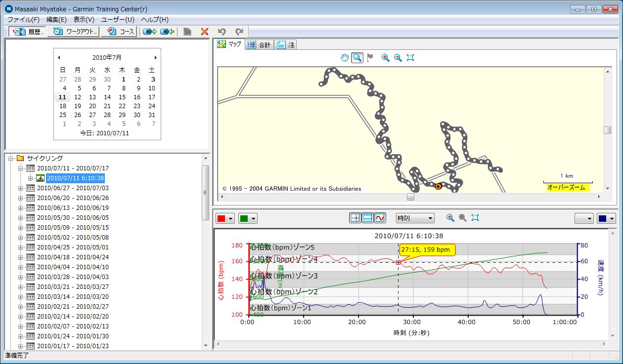The image size is (623, 364).
Task: Collapse the 2010/07/11 - 2010/07/17 week
Action: (x=21, y=168)
